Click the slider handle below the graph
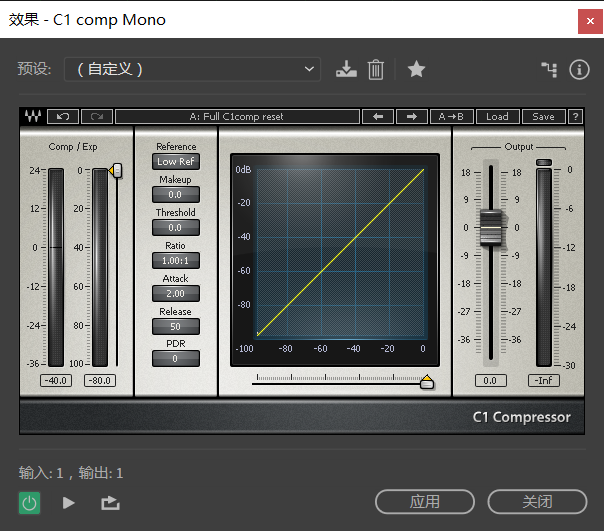Screen dimensions: 604x531 [x=427, y=382]
